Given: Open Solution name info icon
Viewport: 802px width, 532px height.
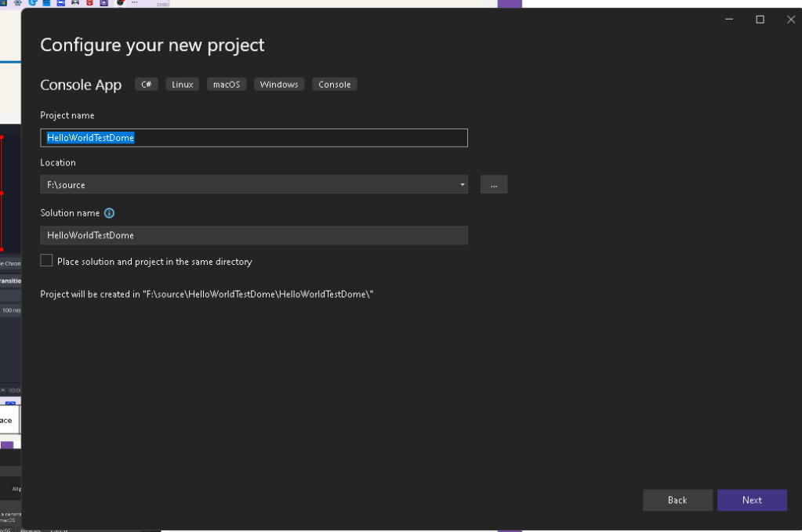Looking at the screenshot, I should click(110, 213).
